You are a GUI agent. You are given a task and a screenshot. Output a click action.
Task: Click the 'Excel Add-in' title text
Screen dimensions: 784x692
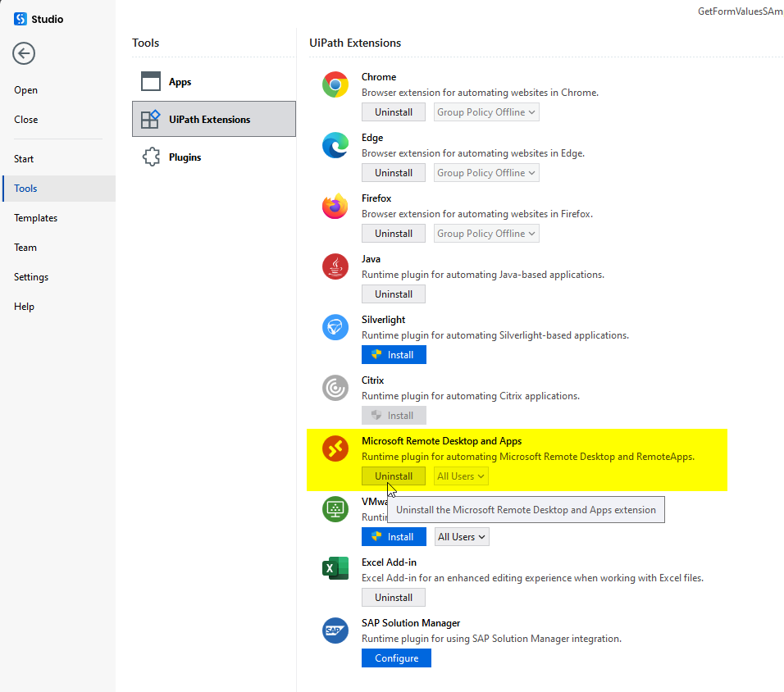tap(389, 562)
